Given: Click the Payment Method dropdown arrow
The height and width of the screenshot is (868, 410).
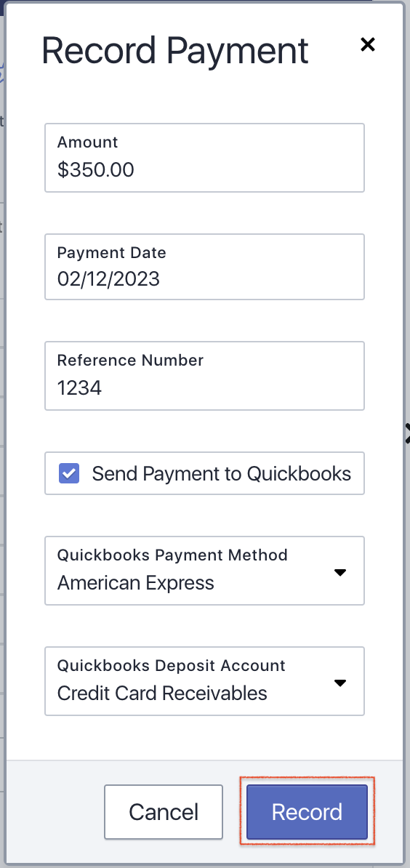Looking at the screenshot, I should point(340,572).
